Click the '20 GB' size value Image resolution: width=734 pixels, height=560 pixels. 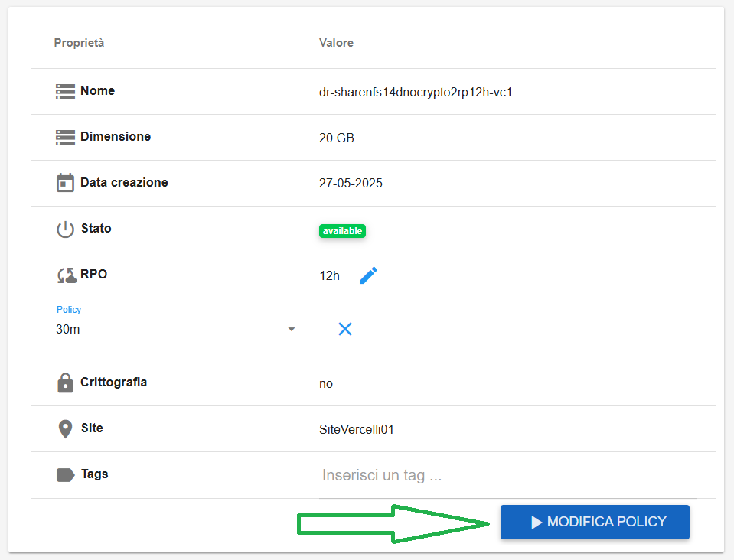[x=337, y=138]
